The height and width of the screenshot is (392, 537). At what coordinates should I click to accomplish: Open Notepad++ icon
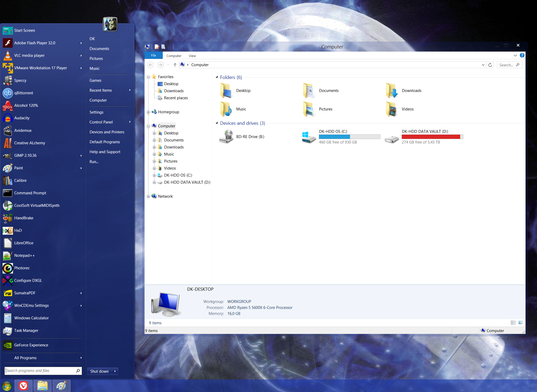pos(8,256)
